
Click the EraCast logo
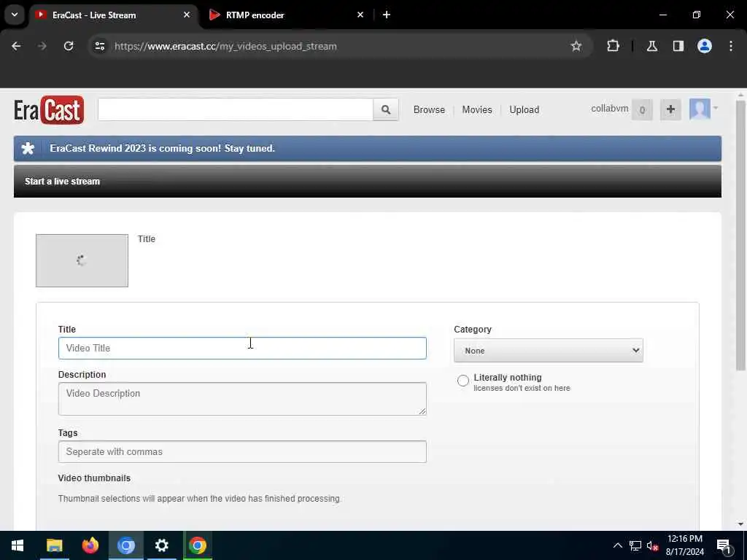coord(49,110)
